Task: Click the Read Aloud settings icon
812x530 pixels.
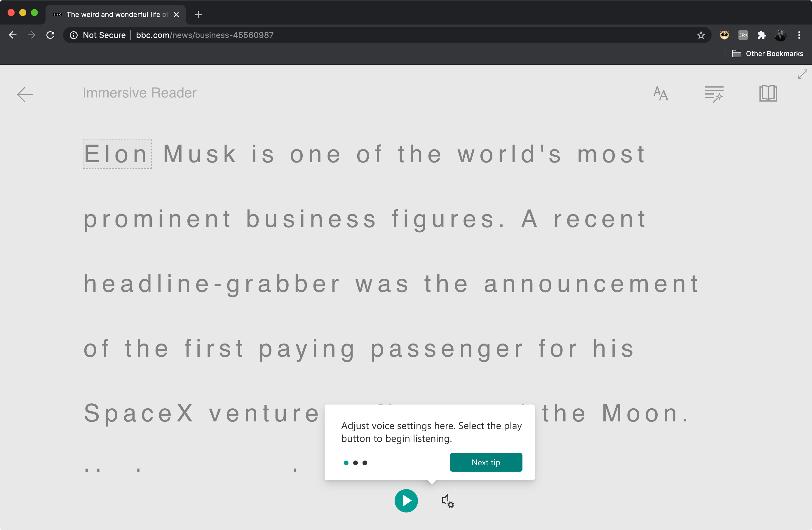Action: click(447, 501)
